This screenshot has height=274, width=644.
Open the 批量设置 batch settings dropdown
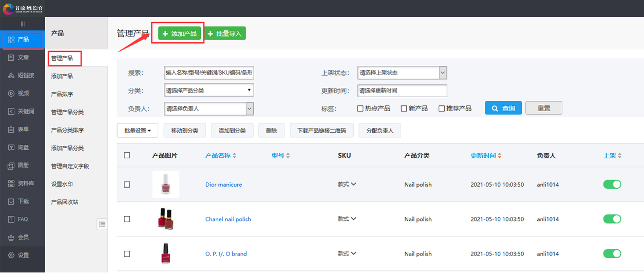(138, 131)
